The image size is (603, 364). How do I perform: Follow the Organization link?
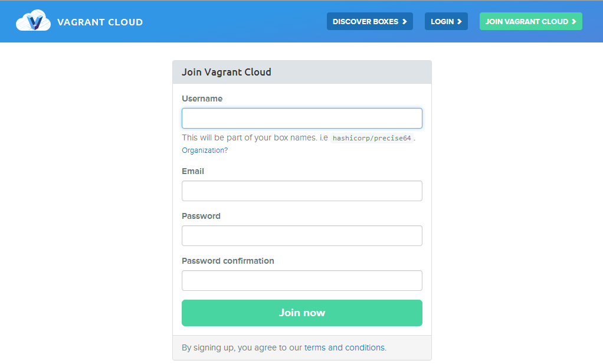(x=202, y=150)
